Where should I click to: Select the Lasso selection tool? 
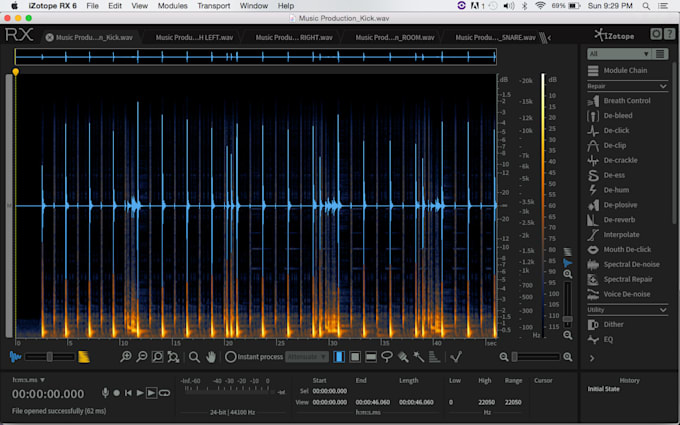click(386, 357)
